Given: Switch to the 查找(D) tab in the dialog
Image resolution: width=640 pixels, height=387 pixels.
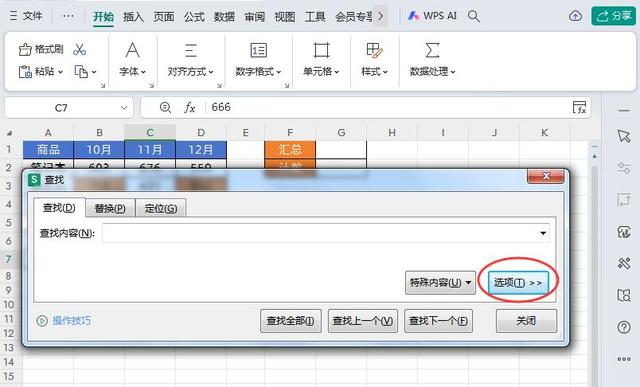Looking at the screenshot, I should click(59, 208).
